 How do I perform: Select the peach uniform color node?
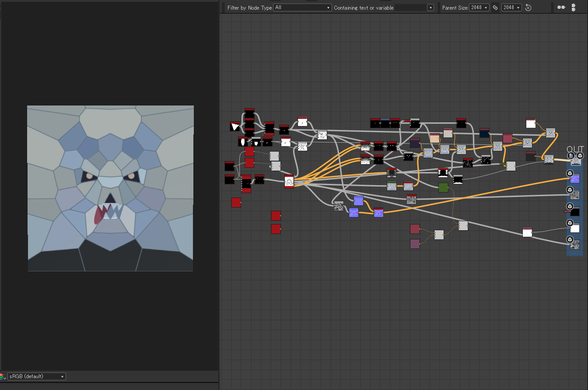coord(435,138)
